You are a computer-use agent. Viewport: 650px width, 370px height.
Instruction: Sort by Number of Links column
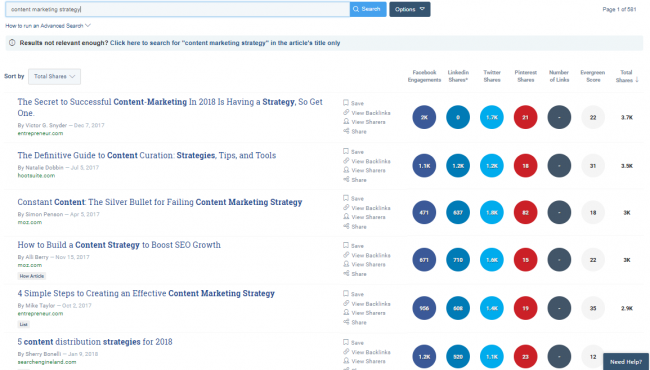point(559,76)
